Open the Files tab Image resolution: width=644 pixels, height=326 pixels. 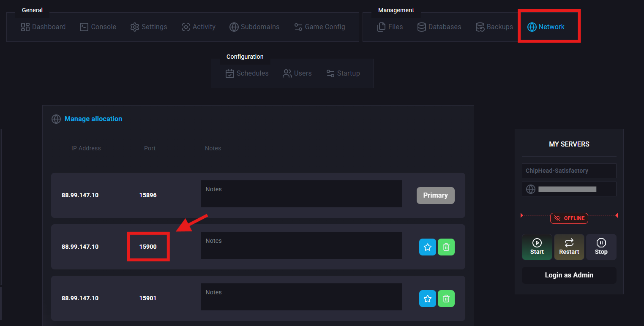click(x=390, y=27)
